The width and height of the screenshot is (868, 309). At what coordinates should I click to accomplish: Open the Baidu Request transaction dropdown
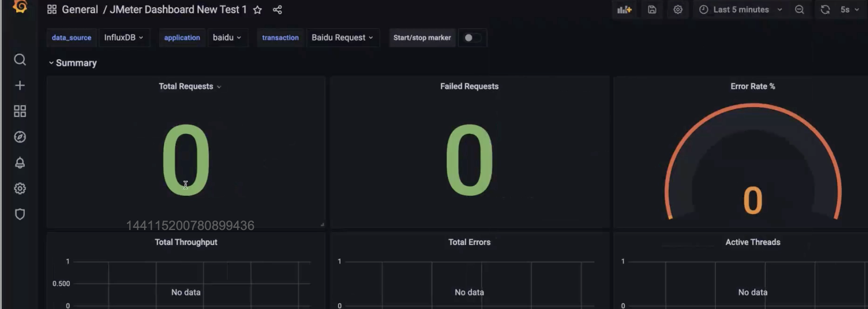343,38
